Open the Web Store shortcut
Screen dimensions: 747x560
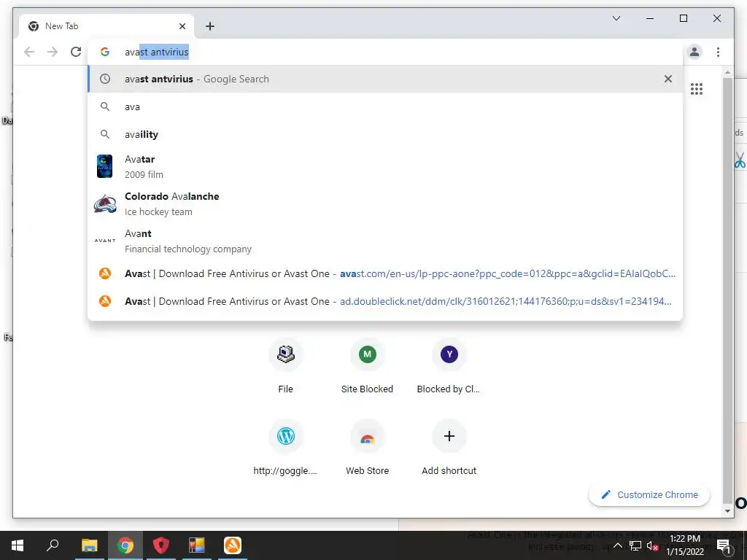(x=368, y=448)
